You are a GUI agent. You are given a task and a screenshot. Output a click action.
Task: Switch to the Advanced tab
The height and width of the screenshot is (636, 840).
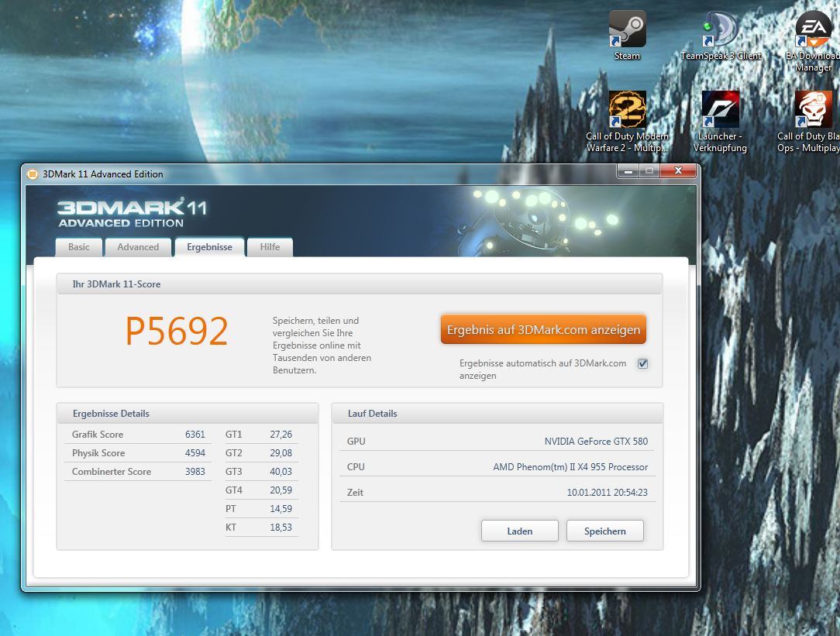[138, 247]
